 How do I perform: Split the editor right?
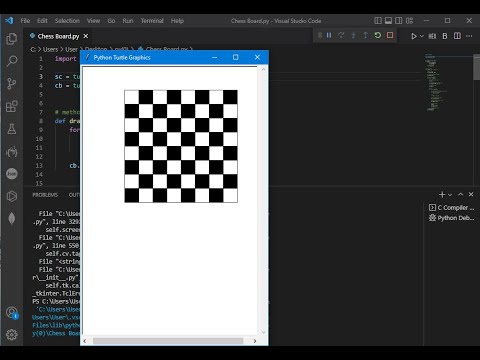(457, 36)
